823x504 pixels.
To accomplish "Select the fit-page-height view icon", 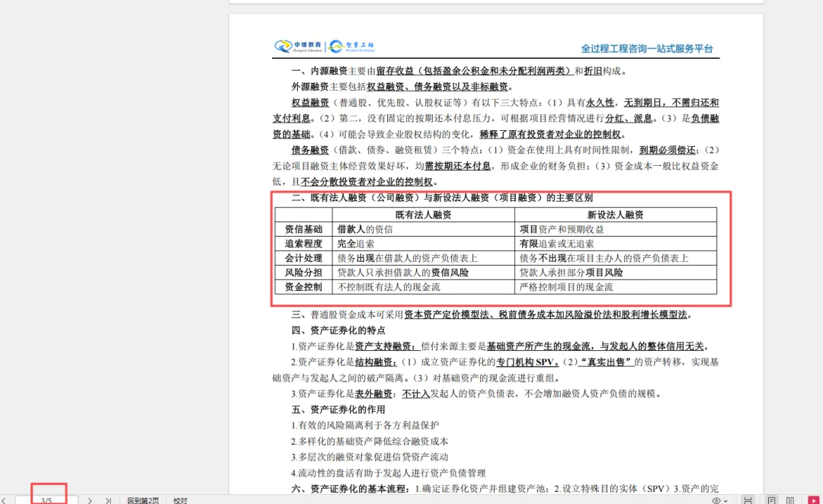I will tap(748, 500).
